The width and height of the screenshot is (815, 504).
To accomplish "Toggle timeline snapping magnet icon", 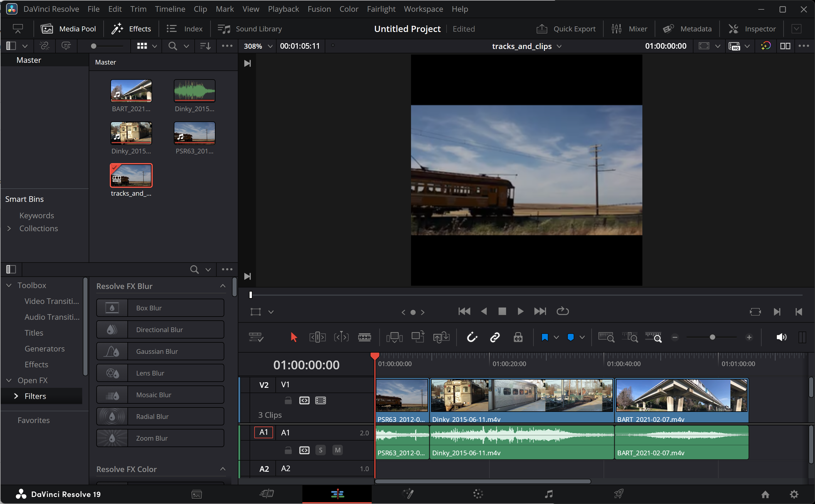I will pyautogui.click(x=472, y=337).
